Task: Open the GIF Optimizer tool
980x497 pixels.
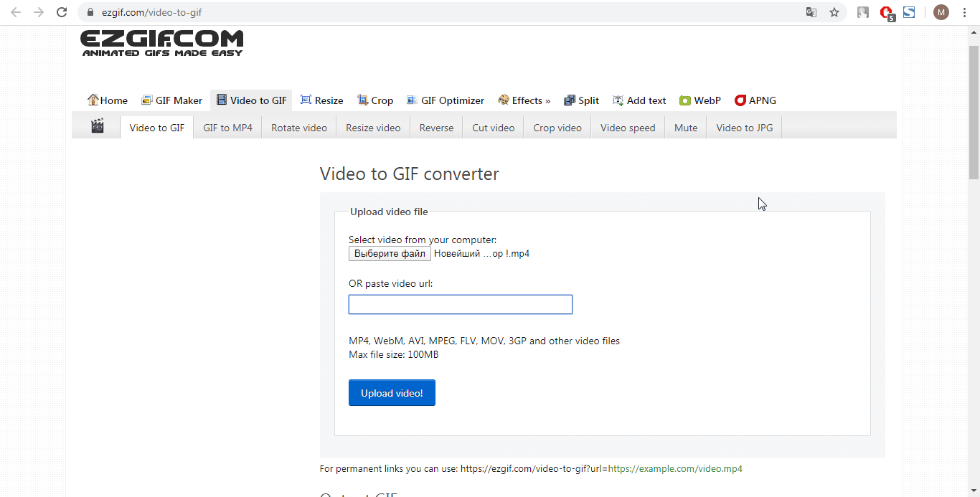Action: (x=445, y=100)
